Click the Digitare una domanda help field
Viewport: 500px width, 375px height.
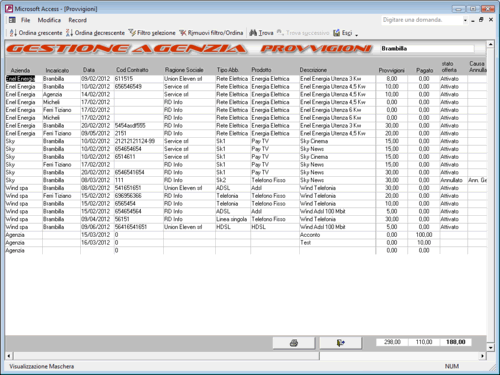point(422,20)
